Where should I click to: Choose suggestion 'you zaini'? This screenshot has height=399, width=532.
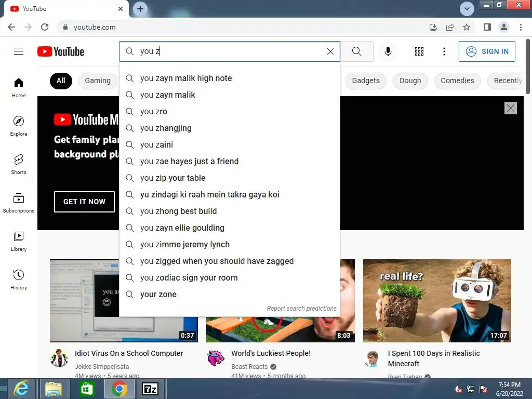[x=229, y=145]
